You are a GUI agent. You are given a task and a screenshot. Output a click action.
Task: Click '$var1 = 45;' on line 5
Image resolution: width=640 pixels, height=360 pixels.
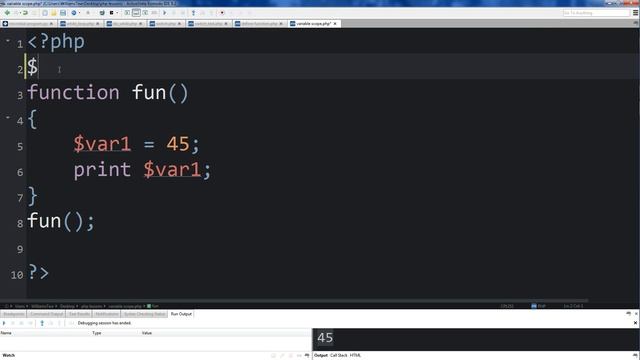pos(136,144)
